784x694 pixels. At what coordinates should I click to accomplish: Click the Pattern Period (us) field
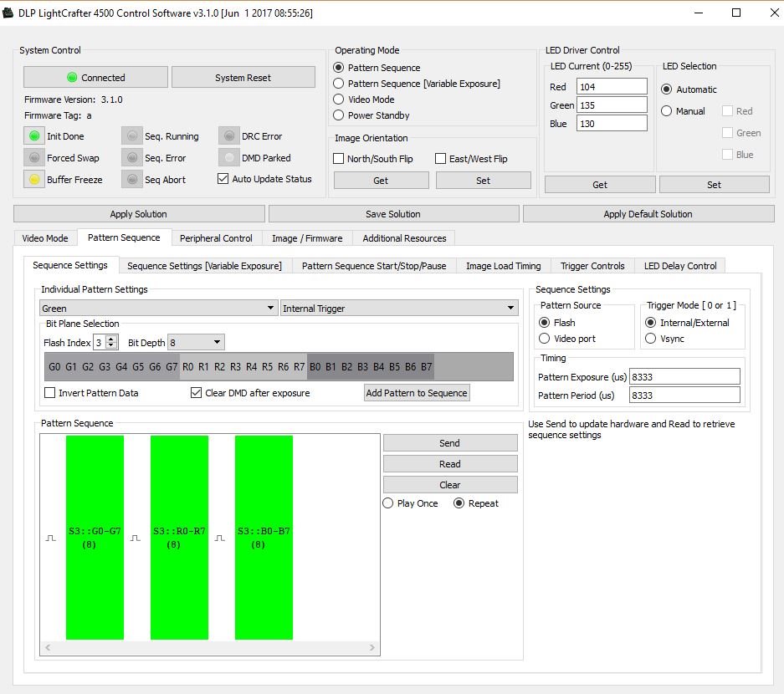point(684,395)
